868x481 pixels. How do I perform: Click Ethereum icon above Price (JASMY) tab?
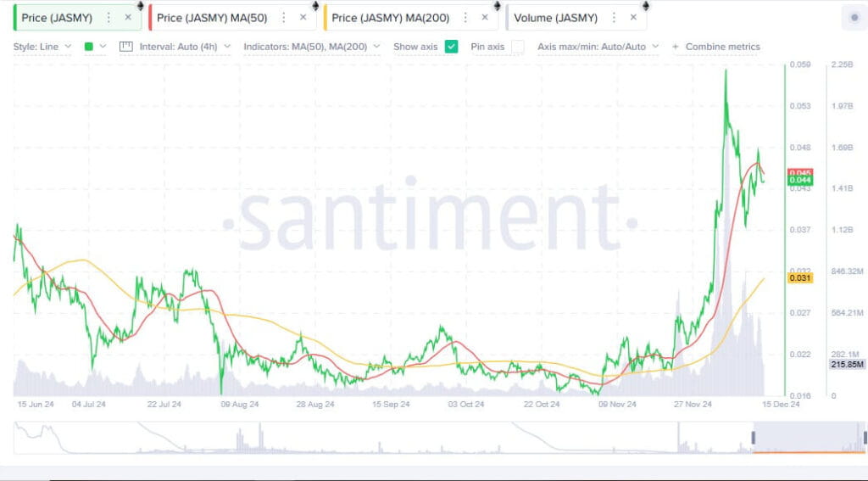pyautogui.click(x=141, y=6)
